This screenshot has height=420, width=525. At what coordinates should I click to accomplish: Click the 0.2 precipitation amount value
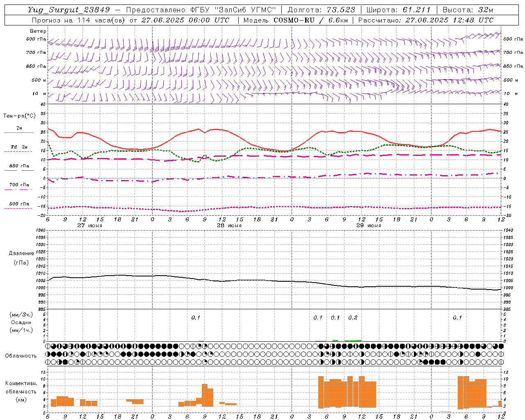tap(353, 317)
